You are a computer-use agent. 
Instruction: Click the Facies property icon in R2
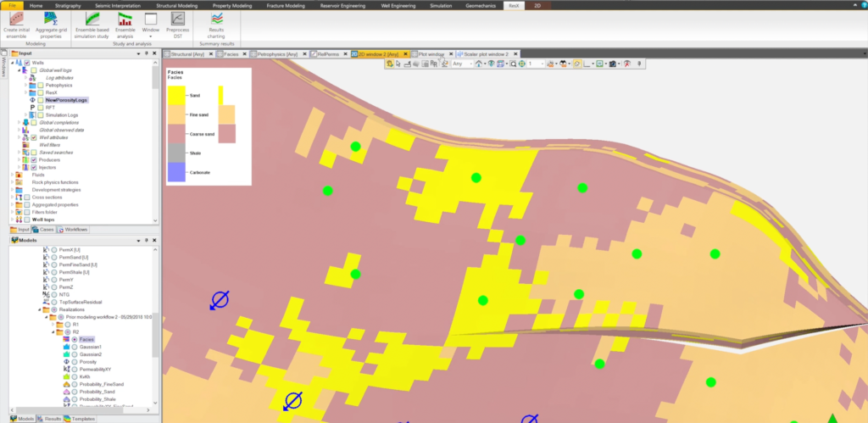65,339
